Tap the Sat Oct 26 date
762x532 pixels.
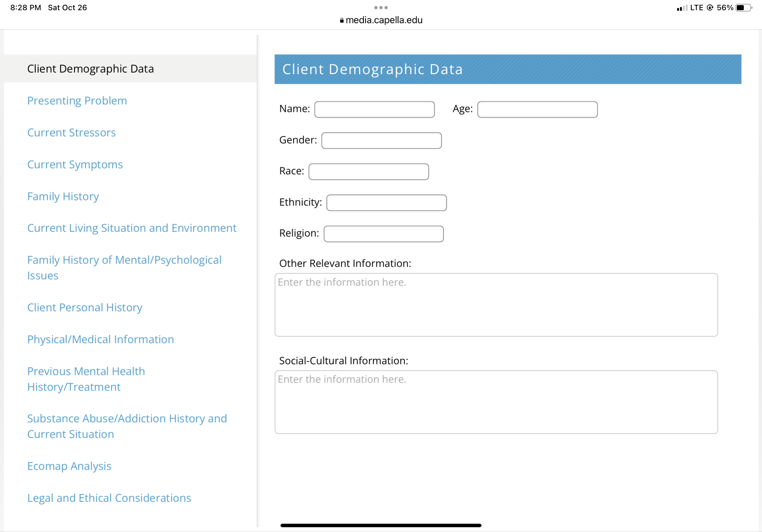click(67, 8)
